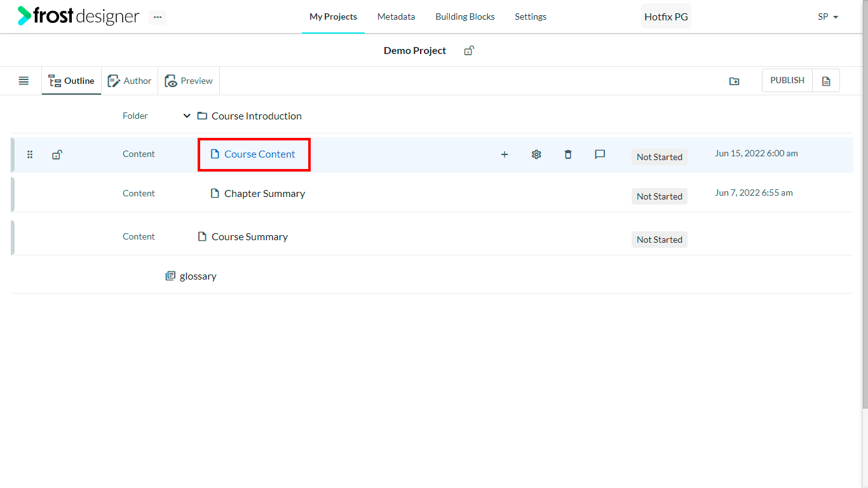Click the drag handle dots on Course Content row

click(30, 154)
